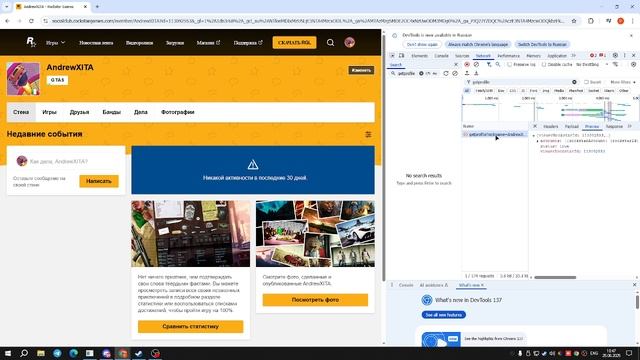
Task: Refresh the search results in Search panel
Action: [446, 73]
